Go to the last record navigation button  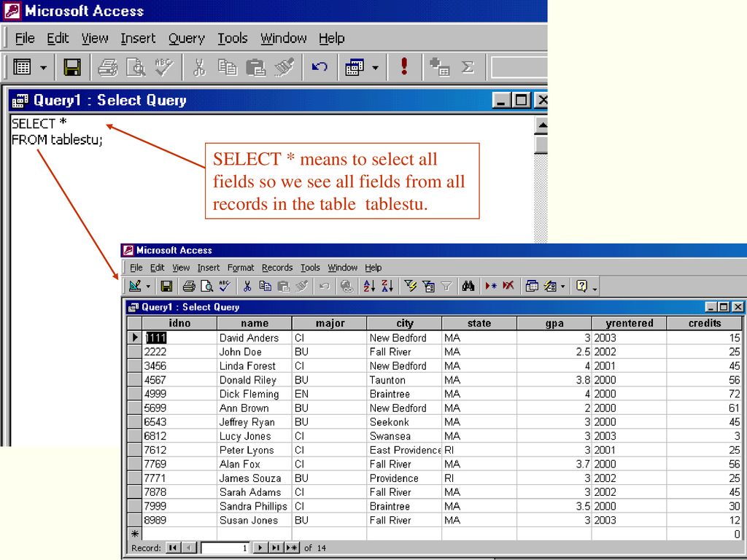point(275,548)
